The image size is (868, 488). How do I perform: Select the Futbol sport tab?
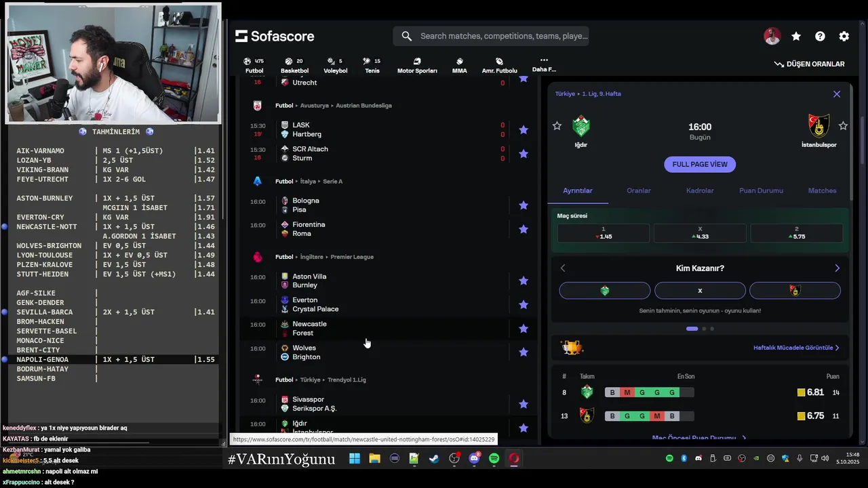click(254, 65)
